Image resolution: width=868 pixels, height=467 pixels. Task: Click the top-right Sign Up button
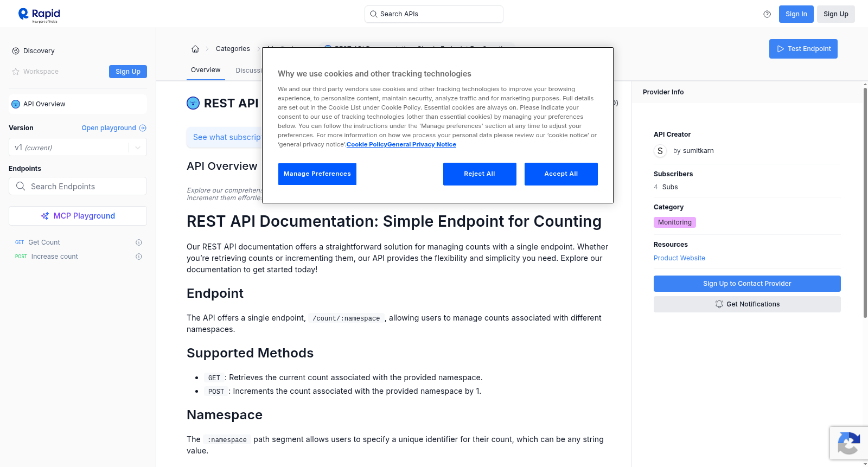[x=835, y=14]
